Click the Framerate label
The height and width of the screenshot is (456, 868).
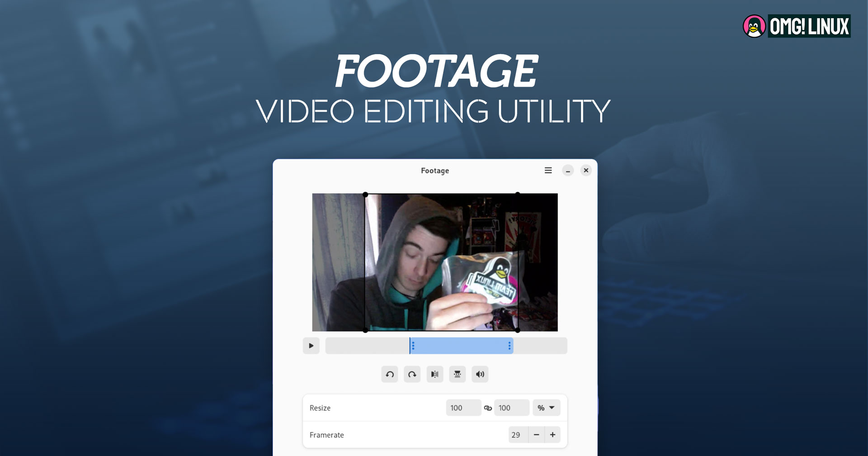(x=326, y=435)
